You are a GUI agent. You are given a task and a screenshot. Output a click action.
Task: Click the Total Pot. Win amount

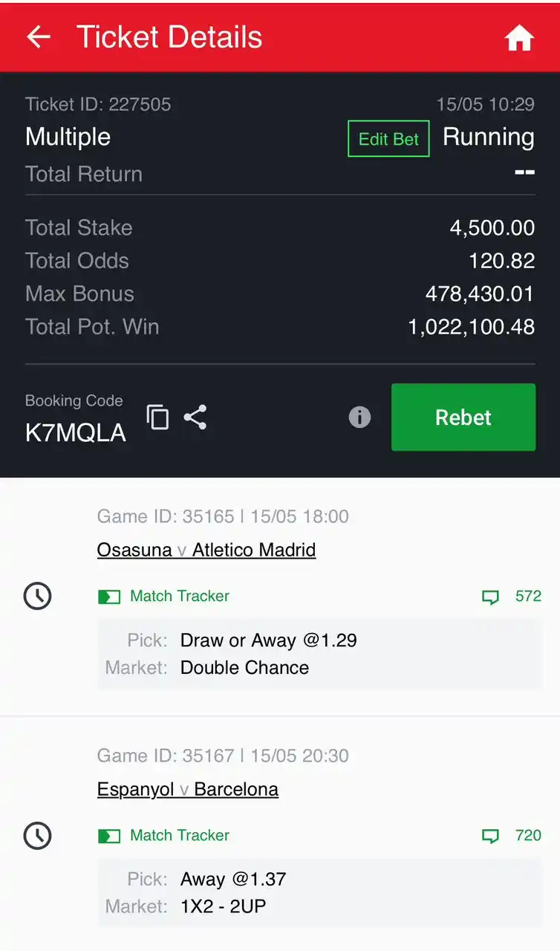pos(472,327)
